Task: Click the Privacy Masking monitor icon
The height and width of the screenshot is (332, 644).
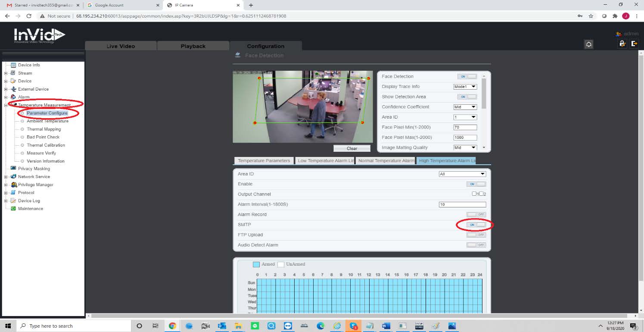Action: click(13, 169)
